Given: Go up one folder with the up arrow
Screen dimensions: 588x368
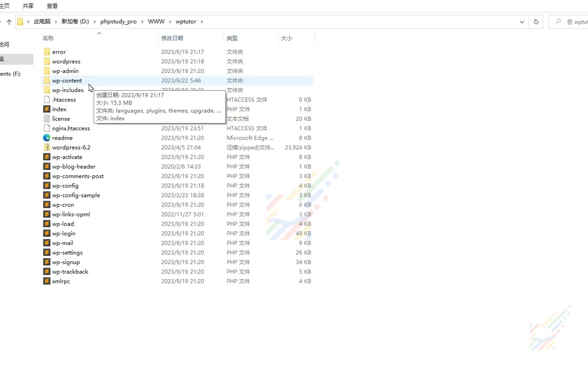Looking at the screenshot, I should click(9, 21).
